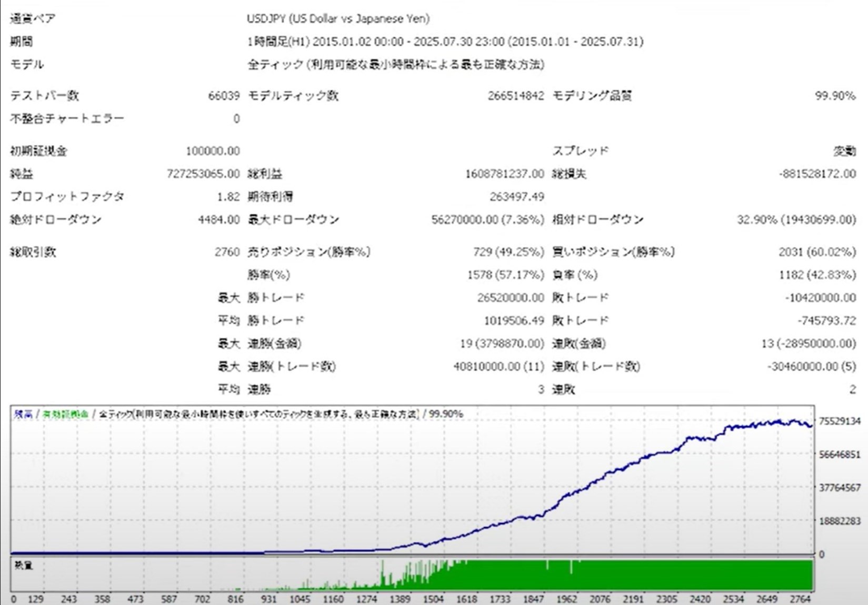Click the 99.90% modeling quality value
Screen dimensions: 868x605
[835, 96]
